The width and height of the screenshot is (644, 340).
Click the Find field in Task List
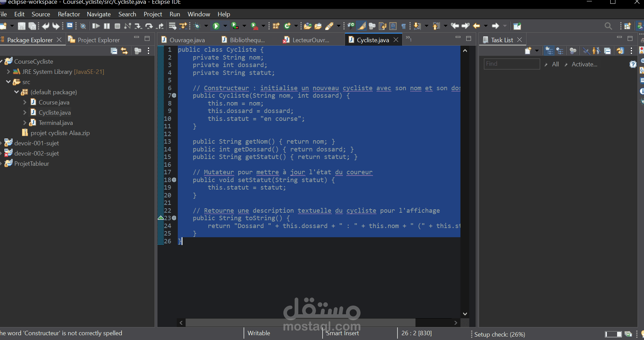point(512,64)
